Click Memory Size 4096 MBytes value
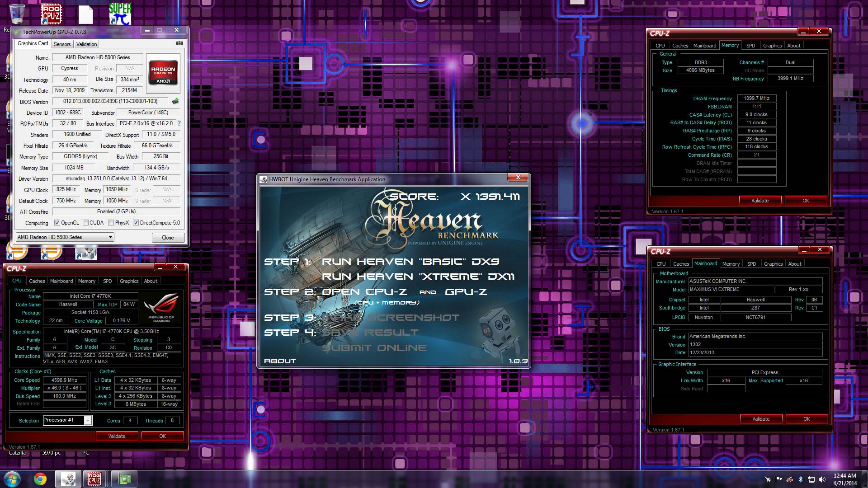The height and width of the screenshot is (488, 868). coord(700,70)
